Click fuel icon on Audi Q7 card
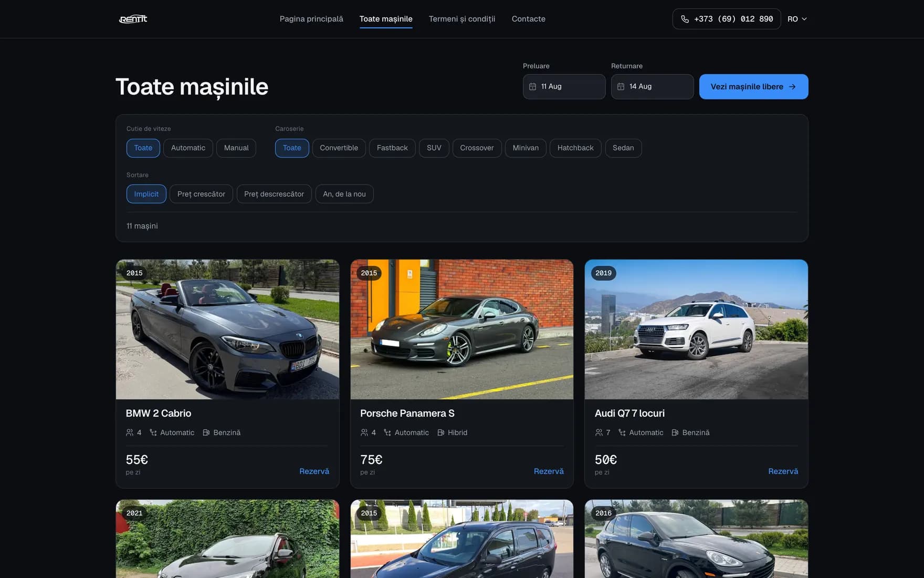This screenshot has height=578, width=924. tap(675, 432)
